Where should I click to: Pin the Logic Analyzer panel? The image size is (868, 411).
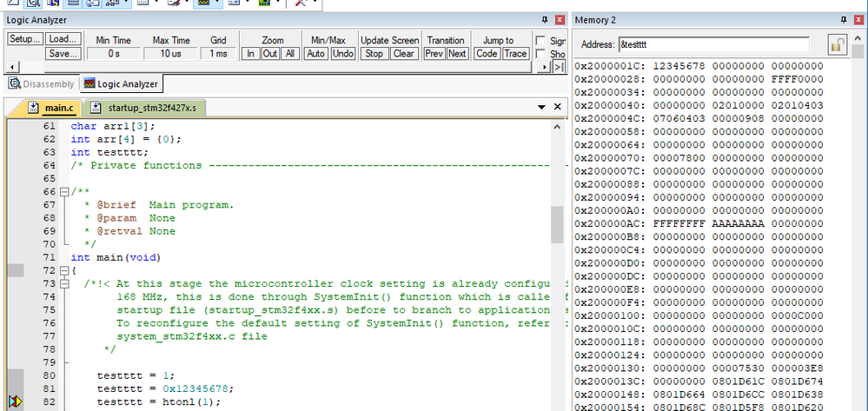pyautogui.click(x=546, y=20)
